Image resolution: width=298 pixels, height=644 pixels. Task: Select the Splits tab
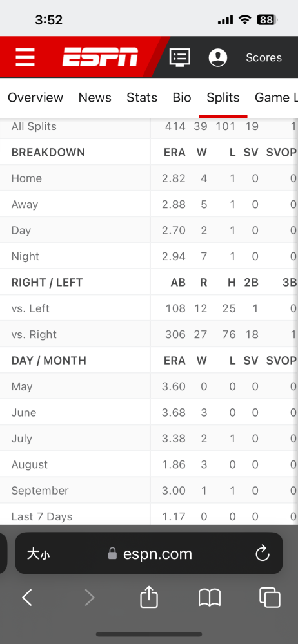(x=223, y=97)
